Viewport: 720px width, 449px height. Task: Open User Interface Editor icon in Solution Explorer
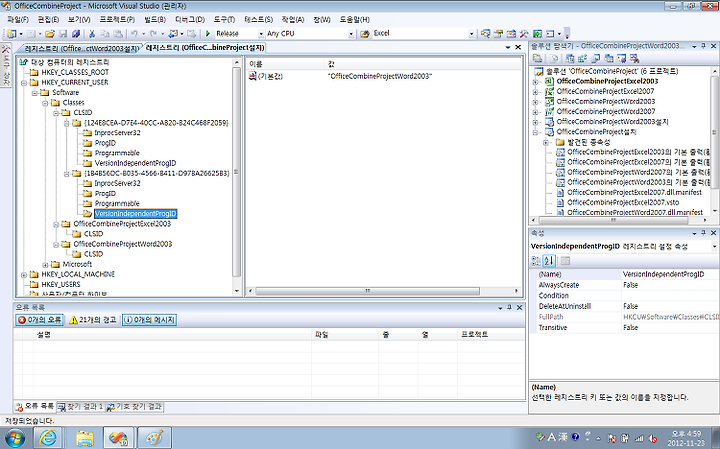609,58
